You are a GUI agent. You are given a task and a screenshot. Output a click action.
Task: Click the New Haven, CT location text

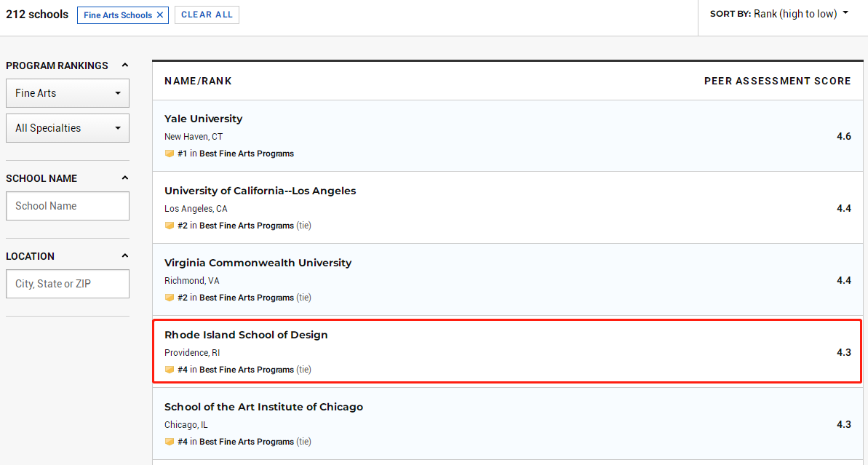(194, 136)
